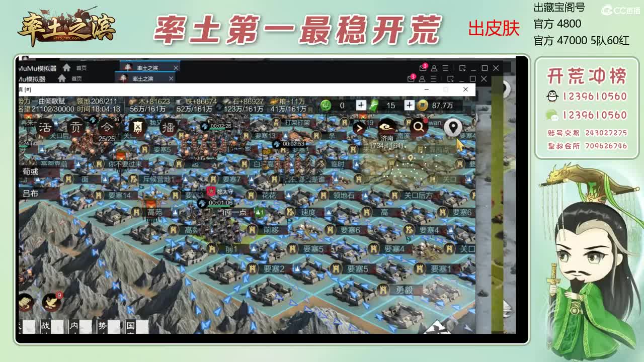This screenshot has height=362, width=644.
Task: Click the 花花 fortress label
Action: pos(269,196)
